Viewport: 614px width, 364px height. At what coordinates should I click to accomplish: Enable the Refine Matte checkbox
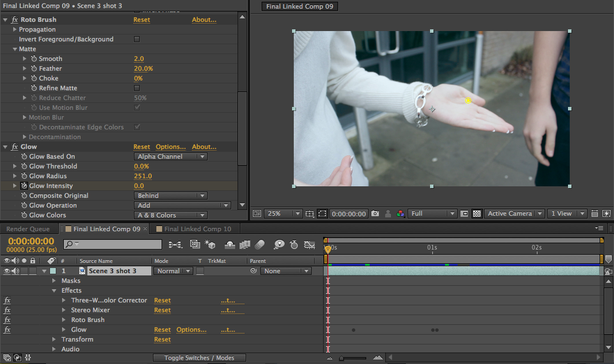[136, 87]
